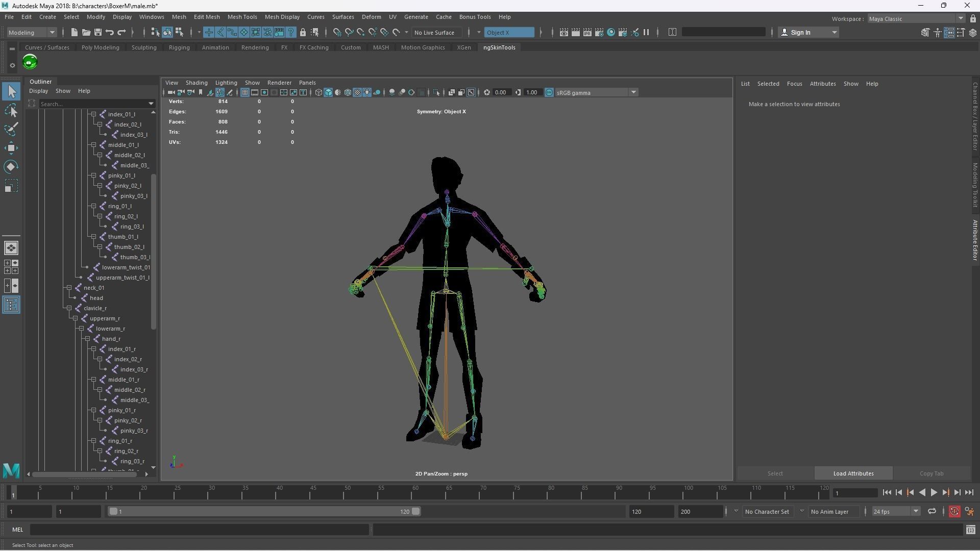Go to start of playback range
Screen dimensions: 980x551
point(887,493)
